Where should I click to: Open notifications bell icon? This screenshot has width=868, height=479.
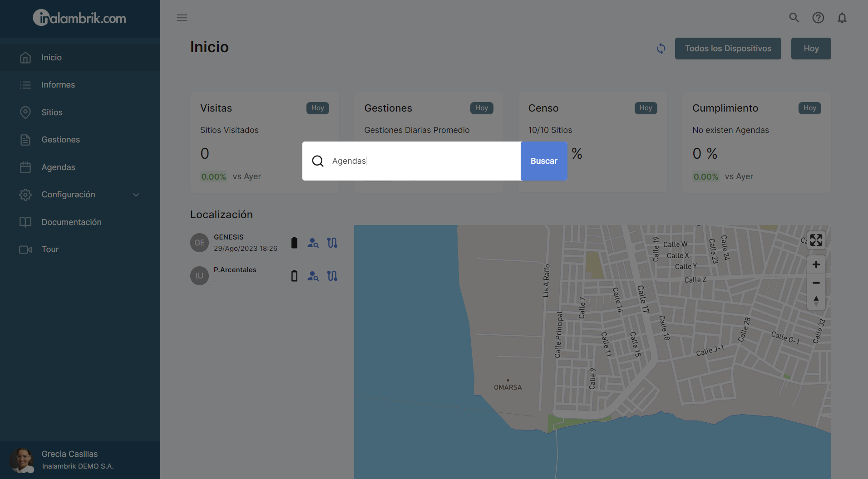pos(842,18)
